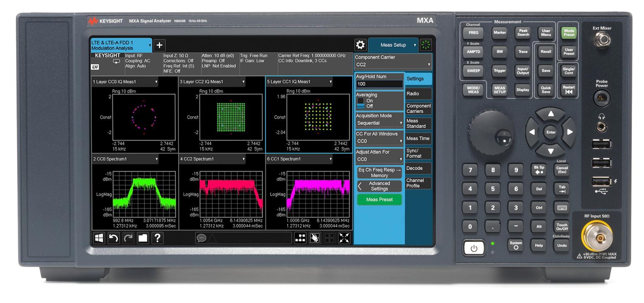Select the Radio tab
The width and height of the screenshot is (644, 303).
(x=418, y=94)
